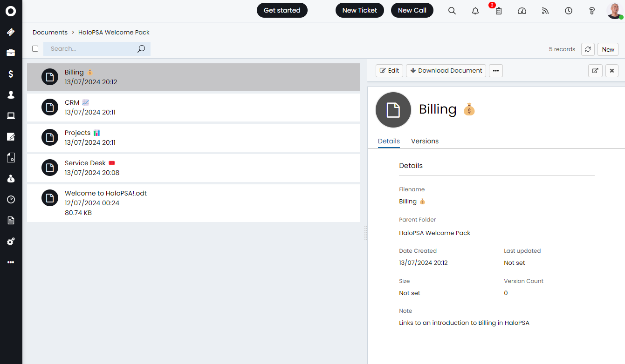625x364 pixels.
Task: Show more sidebar items via ellipsis
Action: click(x=11, y=262)
